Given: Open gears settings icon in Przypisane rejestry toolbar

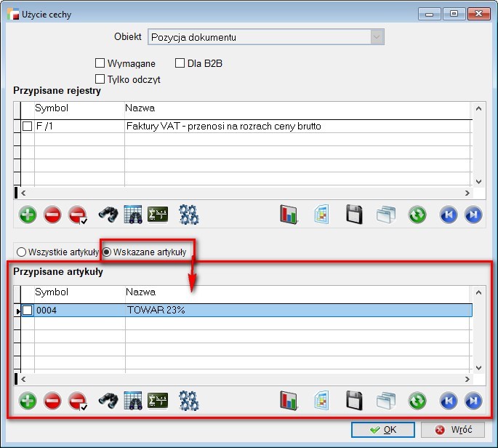Looking at the screenshot, I should pyautogui.click(x=188, y=215).
